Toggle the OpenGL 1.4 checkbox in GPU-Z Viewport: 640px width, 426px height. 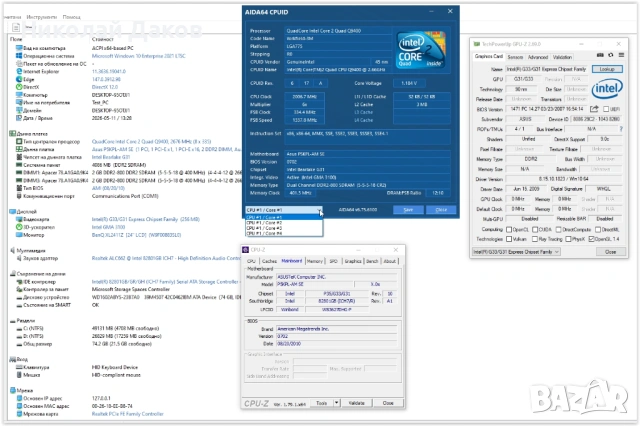click(591, 239)
